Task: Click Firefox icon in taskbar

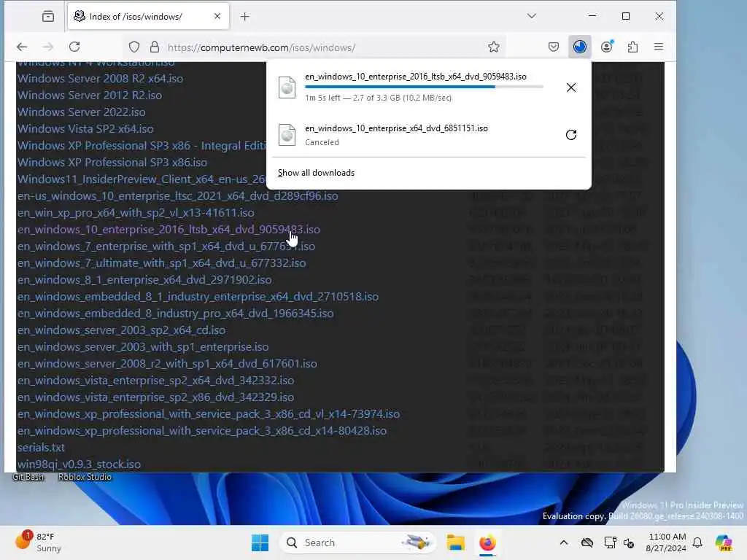Action: pyautogui.click(x=487, y=542)
